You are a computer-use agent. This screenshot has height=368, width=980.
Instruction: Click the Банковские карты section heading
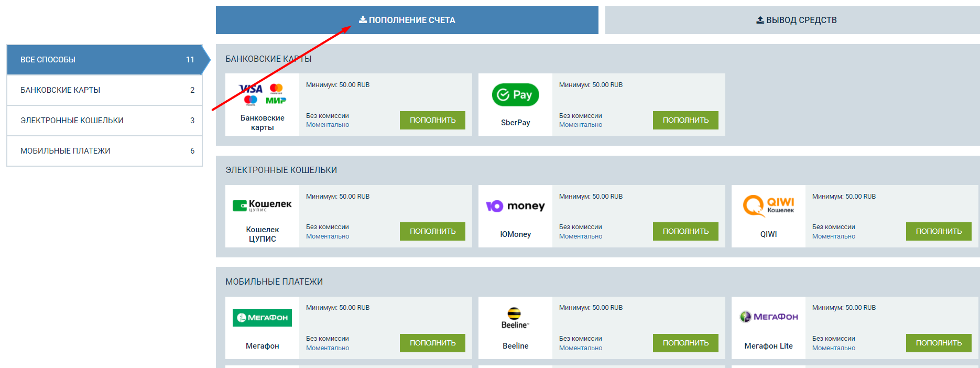click(x=268, y=59)
